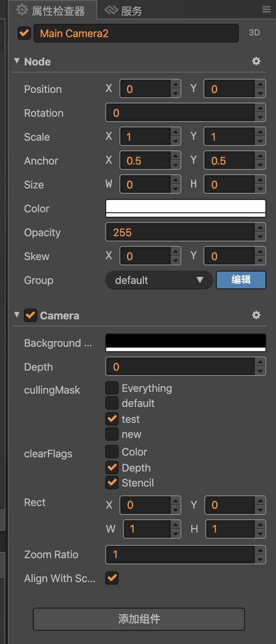Collapse the Camera component section
Image resolution: width=276 pixels, height=644 pixels.
point(17,315)
